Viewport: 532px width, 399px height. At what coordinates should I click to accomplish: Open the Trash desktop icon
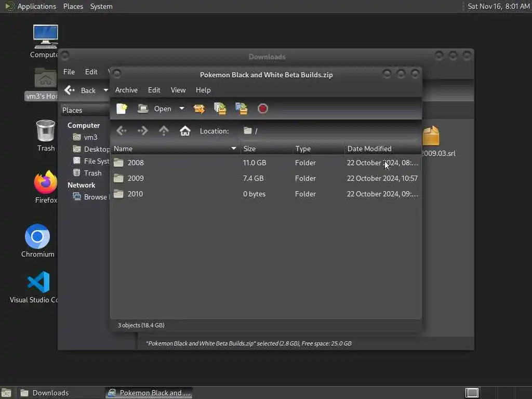[46, 131]
